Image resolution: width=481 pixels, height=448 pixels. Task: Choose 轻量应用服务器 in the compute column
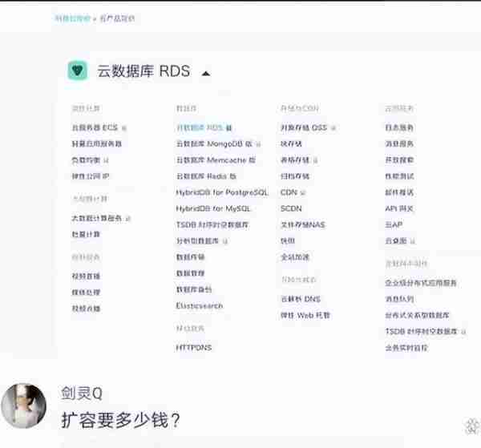[x=97, y=143]
